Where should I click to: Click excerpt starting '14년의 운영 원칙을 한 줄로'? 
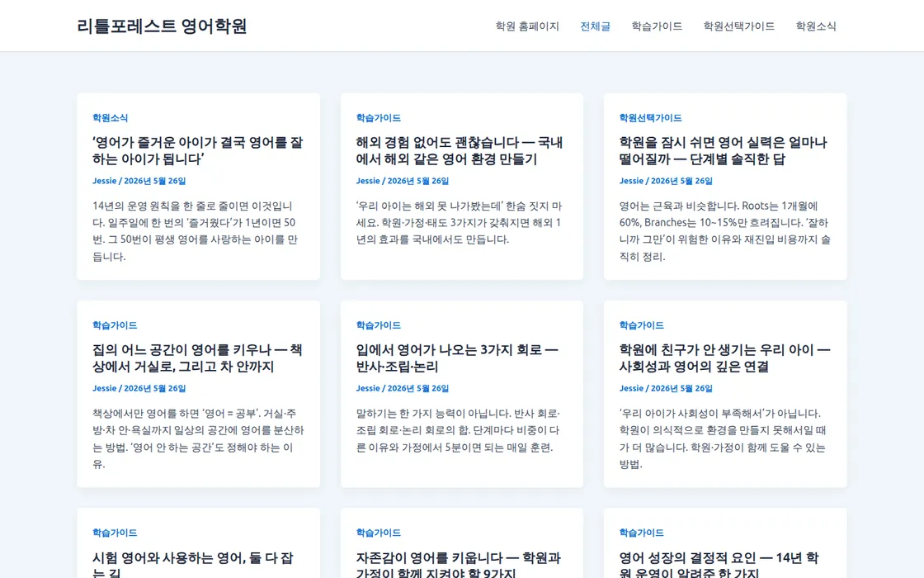[x=196, y=231]
